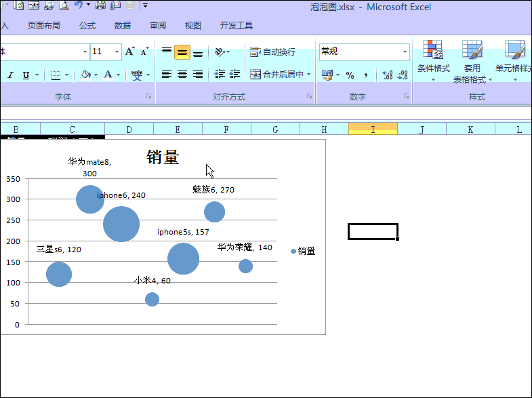The height and width of the screenshot is (398, 532).
Task: Switch to the 审阅 tab
Action: 158,26
